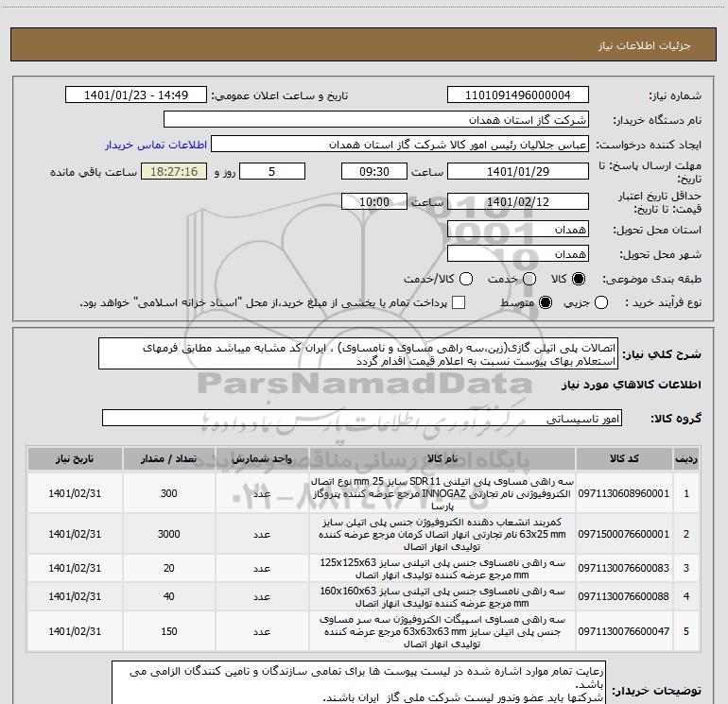This screenshot has width=728, height=704.
Task: Click the general need description text box
Action: click(x=358, y=354)
